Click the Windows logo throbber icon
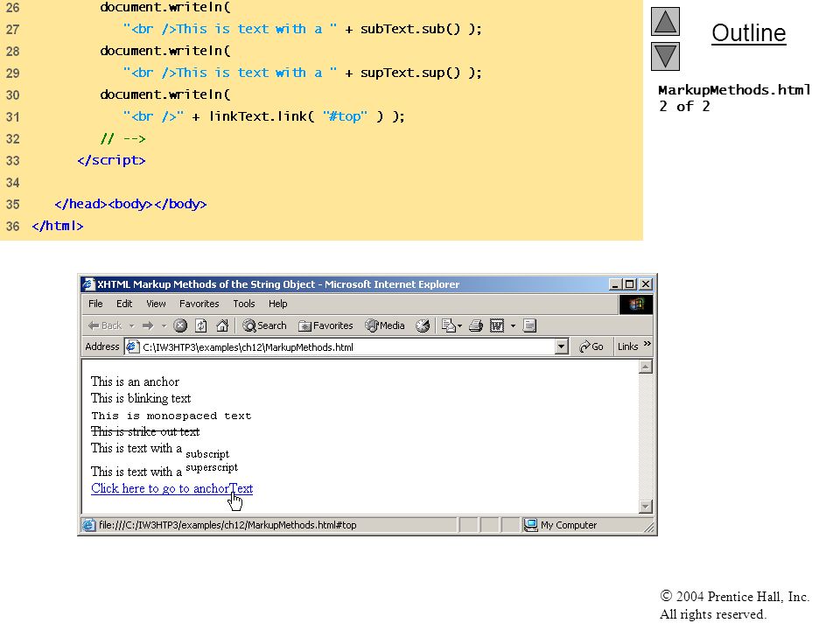The height and width of the screenshot is (630, 840). click(636, 304)
